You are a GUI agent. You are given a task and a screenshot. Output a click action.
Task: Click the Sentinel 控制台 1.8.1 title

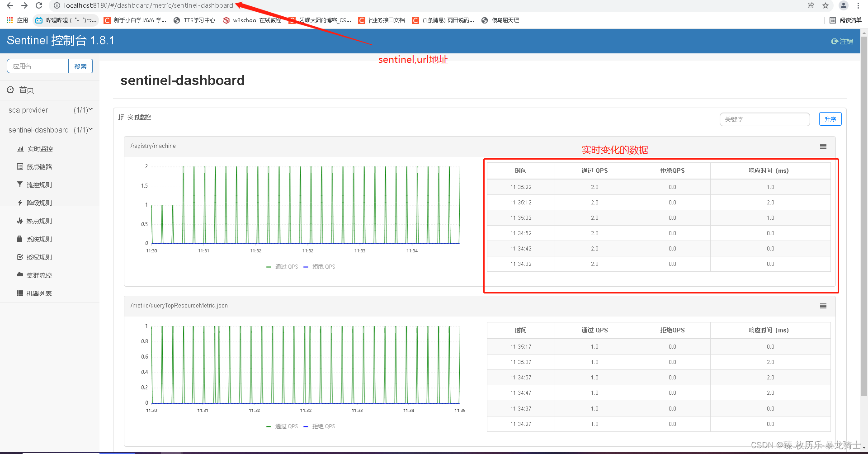coord(61,40)
